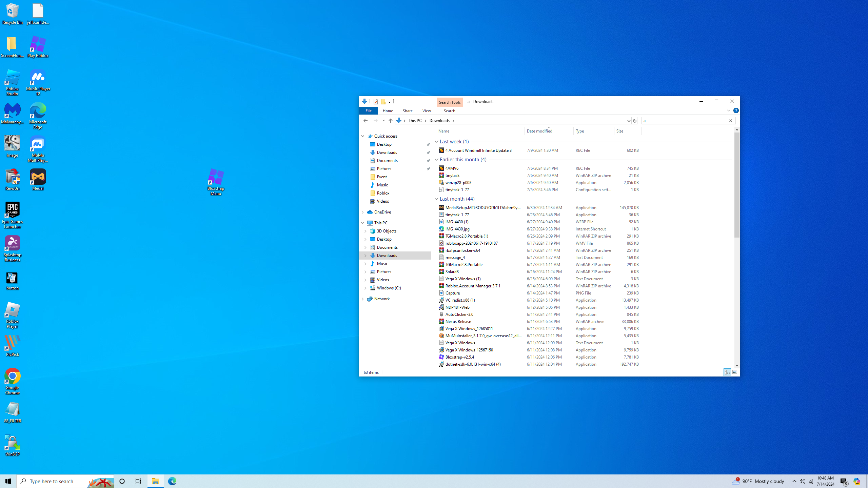868x488 pixels.
Task: Expand the Network tree node
Action: tap(362, 299)
